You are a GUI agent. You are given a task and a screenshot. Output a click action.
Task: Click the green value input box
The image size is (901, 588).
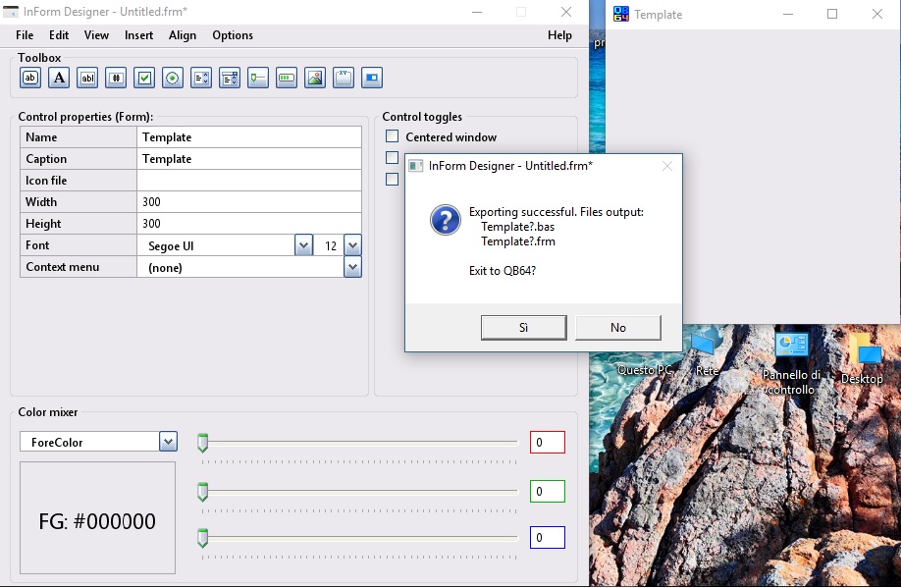(548, 492)
